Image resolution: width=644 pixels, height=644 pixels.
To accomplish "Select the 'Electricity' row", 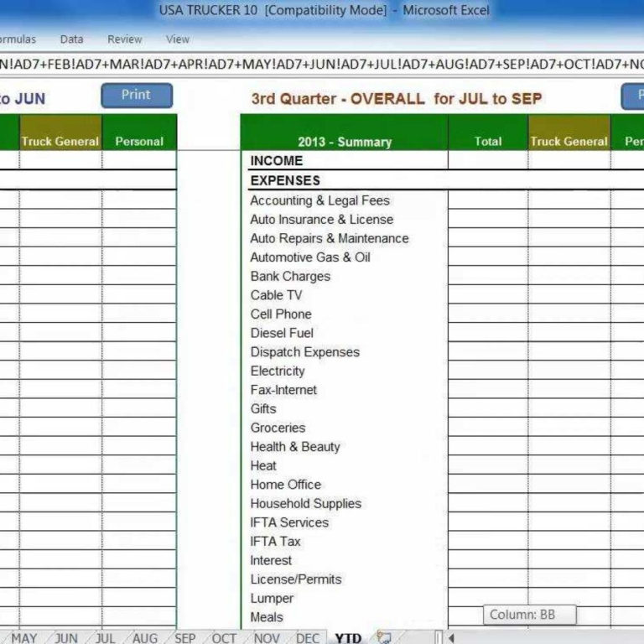I will coord(278,371).
